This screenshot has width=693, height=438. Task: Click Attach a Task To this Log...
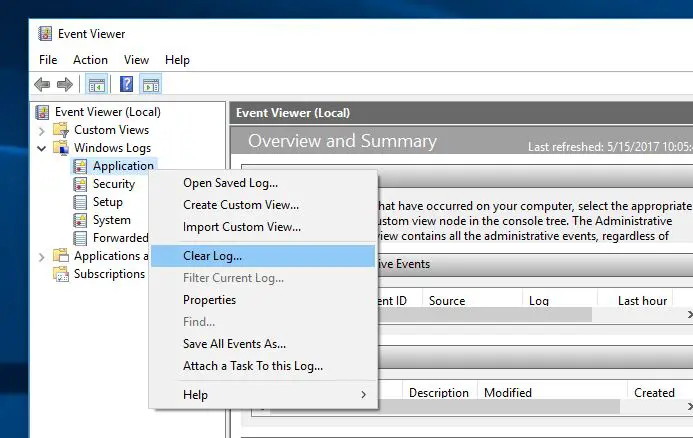pos(252,366)
